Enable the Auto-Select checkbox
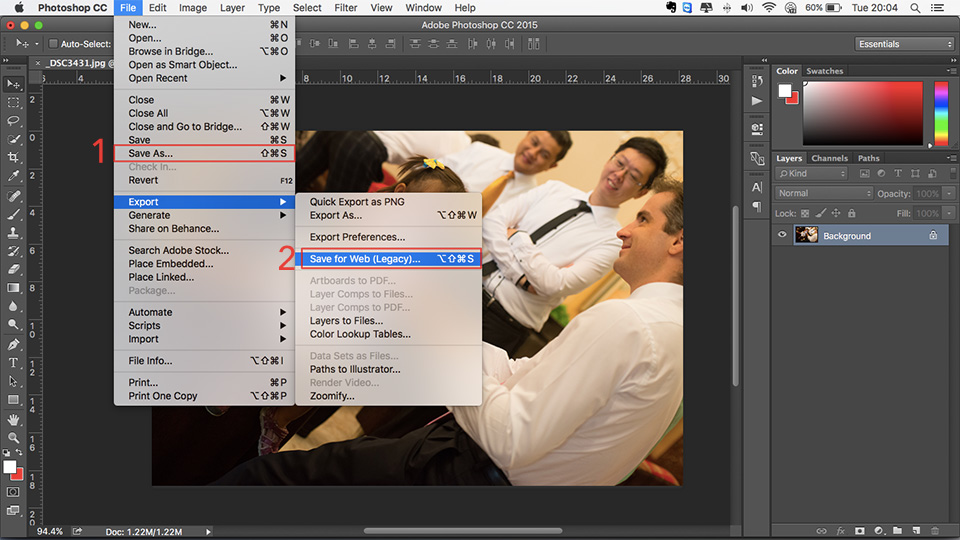This screenshot has width=960, height=540. click(x=53, y=43)
